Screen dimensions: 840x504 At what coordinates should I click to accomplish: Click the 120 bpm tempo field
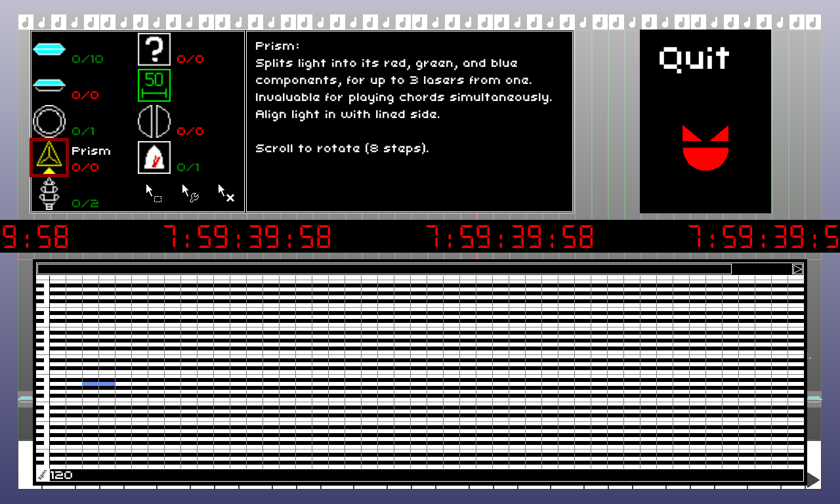tap(62, 475)
